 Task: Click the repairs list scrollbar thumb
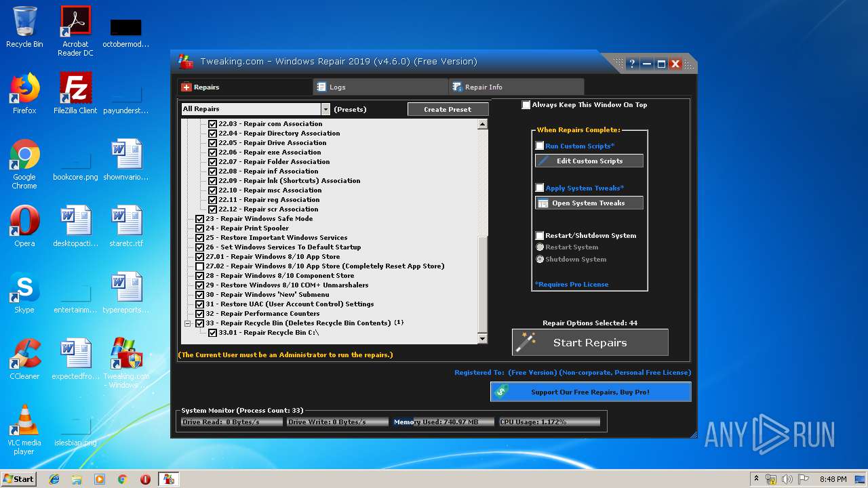pyautogui.click(x=482, y=283)
